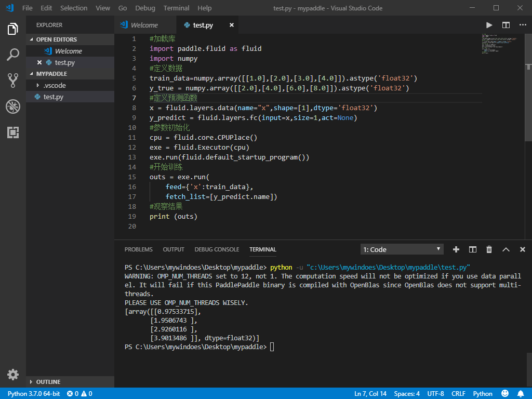Viewport: 532px width, 399px height.
Task: Close the test.py editor tab
Action: [231, 25]
